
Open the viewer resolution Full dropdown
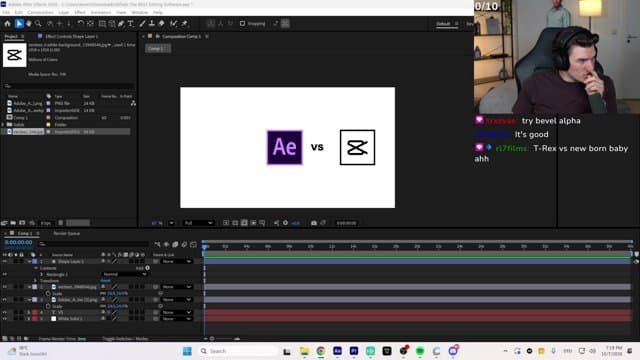(198, 223)
